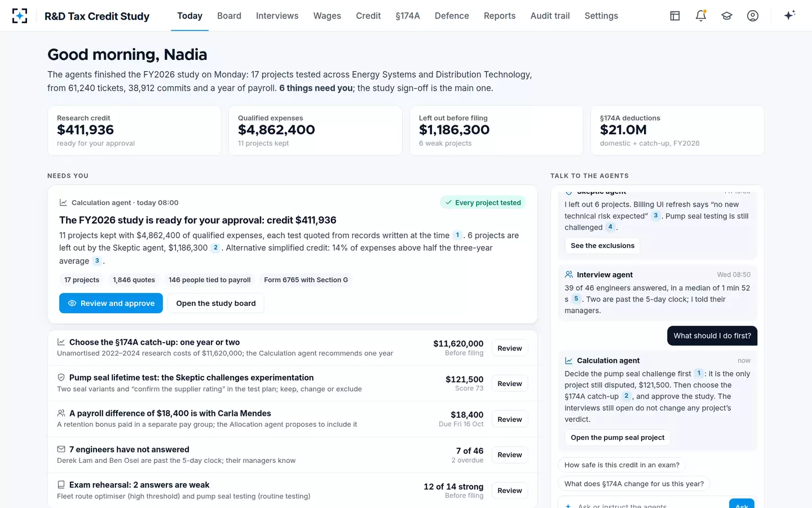Open the user profile icon
The height and width of the screenshot is (508, 812).
pyautogui.click(x=753, y=16)
